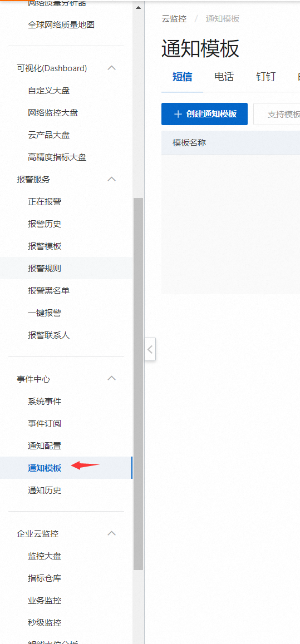Switch to the 钉钉 tab
The height and width of the screenshot is (644, 300).
[266, 77]
